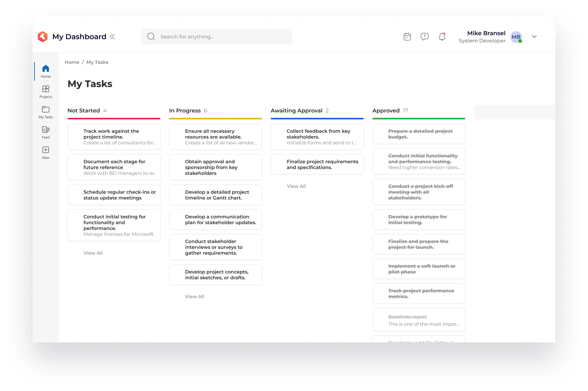Click View All under Awaiting Approval tasks
The image size is (588, 391).
296,186
